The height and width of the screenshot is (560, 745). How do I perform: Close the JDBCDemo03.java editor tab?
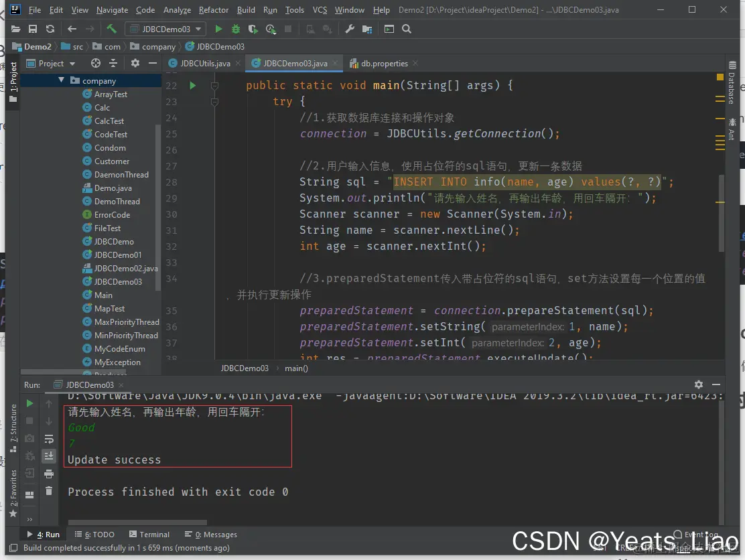(335, 63)
